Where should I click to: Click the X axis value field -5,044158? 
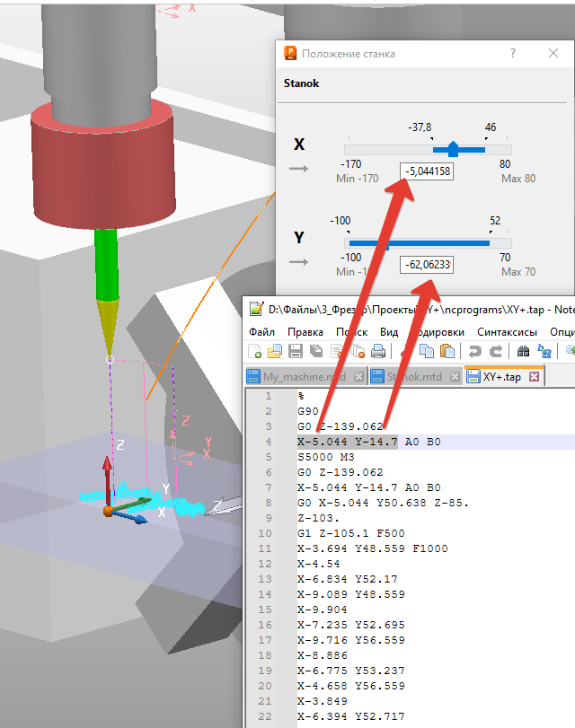(427, 171)
